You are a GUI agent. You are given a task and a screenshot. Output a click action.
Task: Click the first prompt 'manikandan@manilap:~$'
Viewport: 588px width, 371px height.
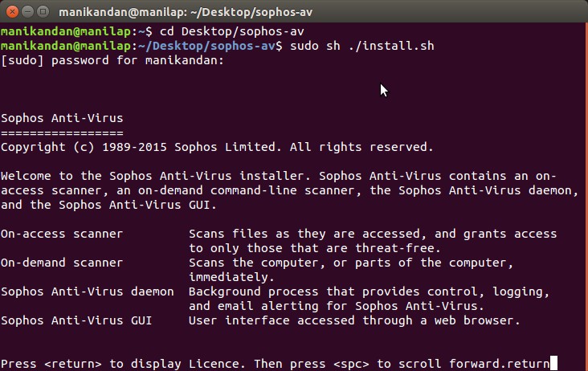pos(76,31)
